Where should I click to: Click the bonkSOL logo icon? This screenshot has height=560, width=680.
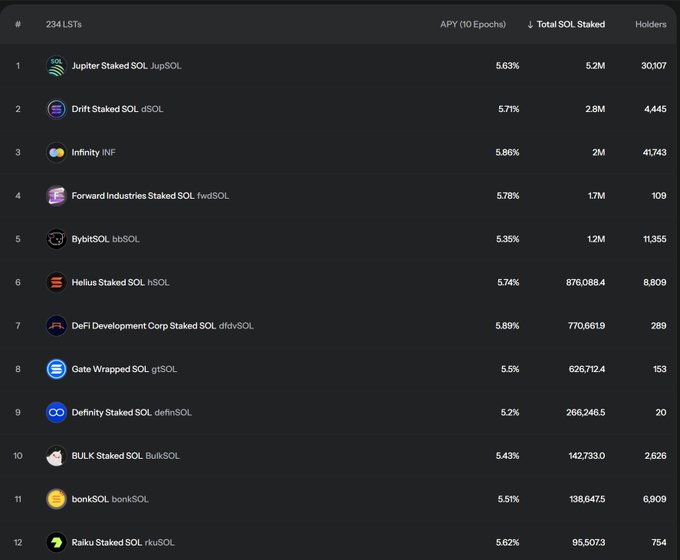click(x=56, y=499)
